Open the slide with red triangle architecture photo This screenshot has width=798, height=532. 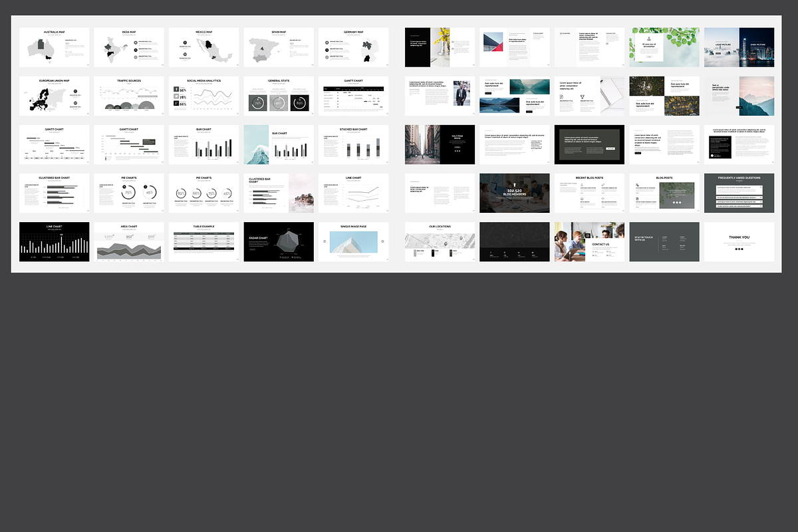pos(515,47)
